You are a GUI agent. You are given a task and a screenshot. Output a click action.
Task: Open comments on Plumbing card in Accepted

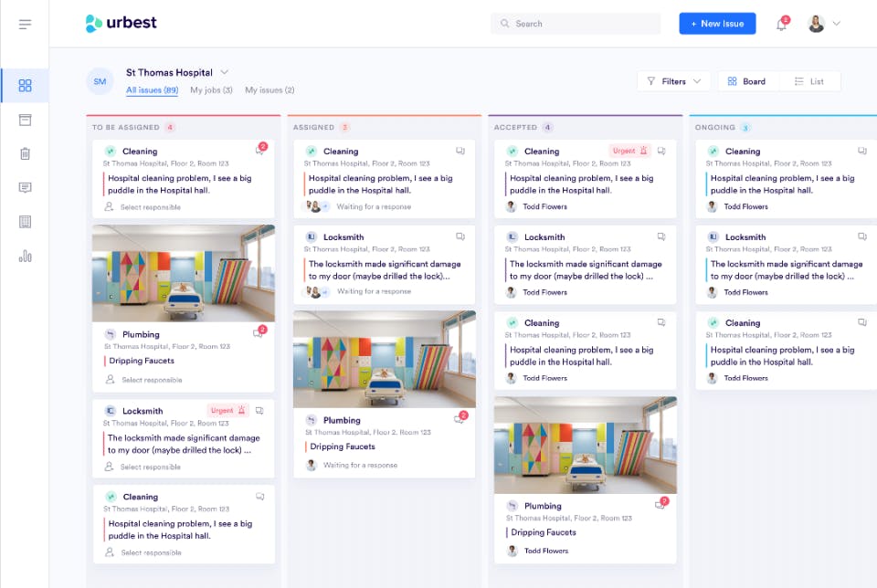coord(661,504)
